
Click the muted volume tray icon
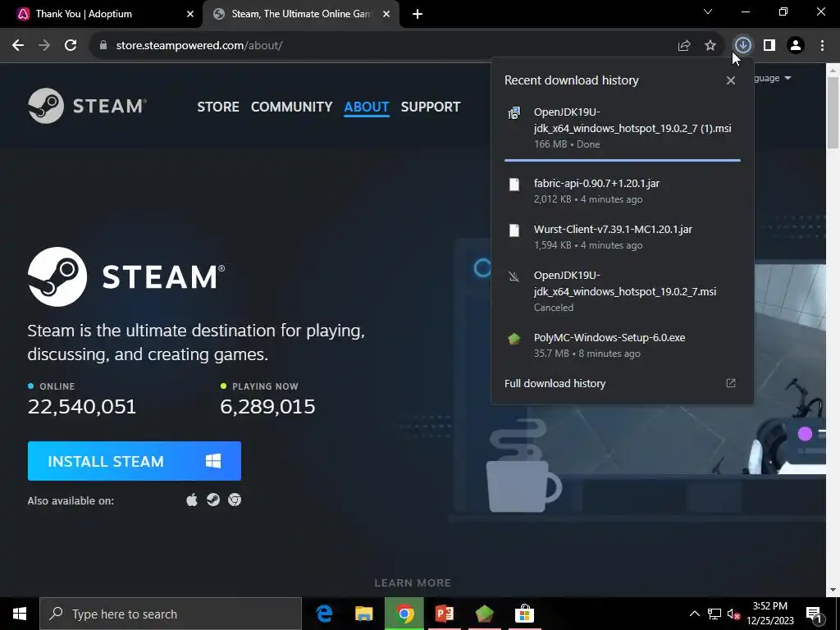[733, 614]
